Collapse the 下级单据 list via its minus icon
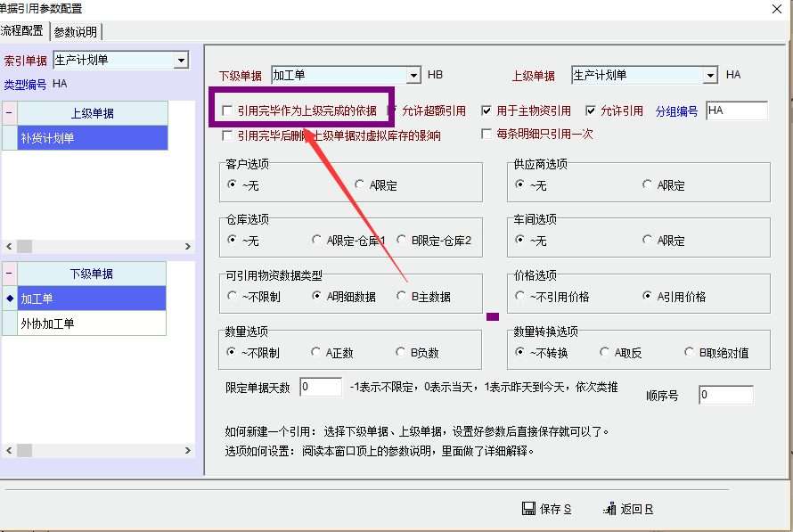The width and height of the screenshot is (793, 532). coord(9,274)
